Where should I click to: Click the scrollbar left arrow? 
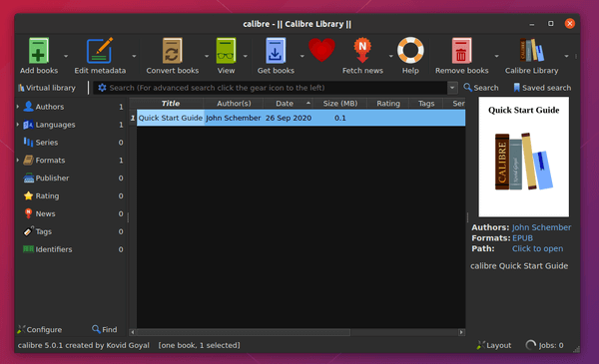point(133,332)
